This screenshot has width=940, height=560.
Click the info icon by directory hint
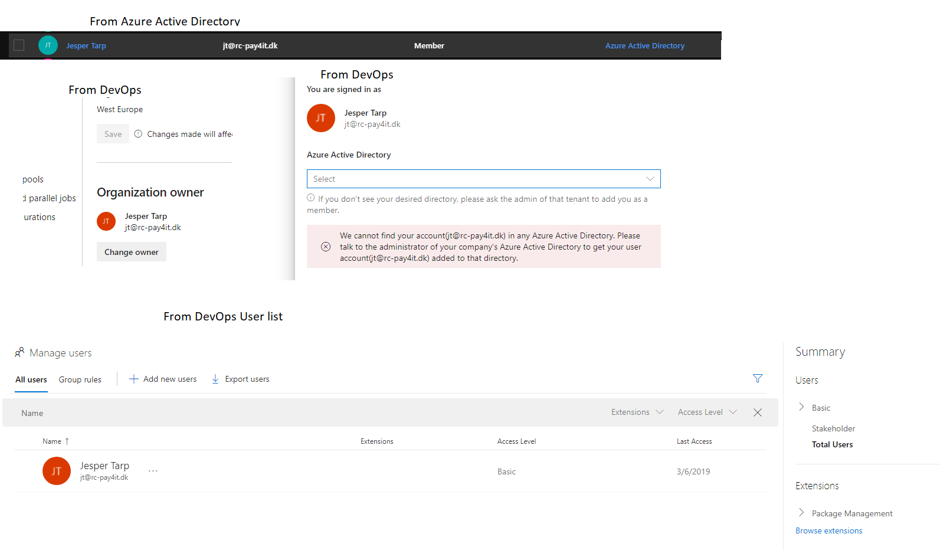[311, 198]
